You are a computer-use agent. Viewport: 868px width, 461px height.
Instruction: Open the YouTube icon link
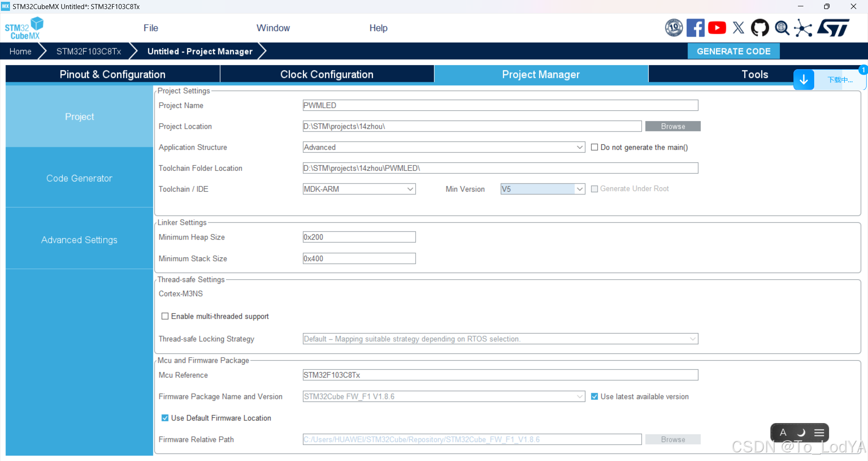(x=717, y=28)
